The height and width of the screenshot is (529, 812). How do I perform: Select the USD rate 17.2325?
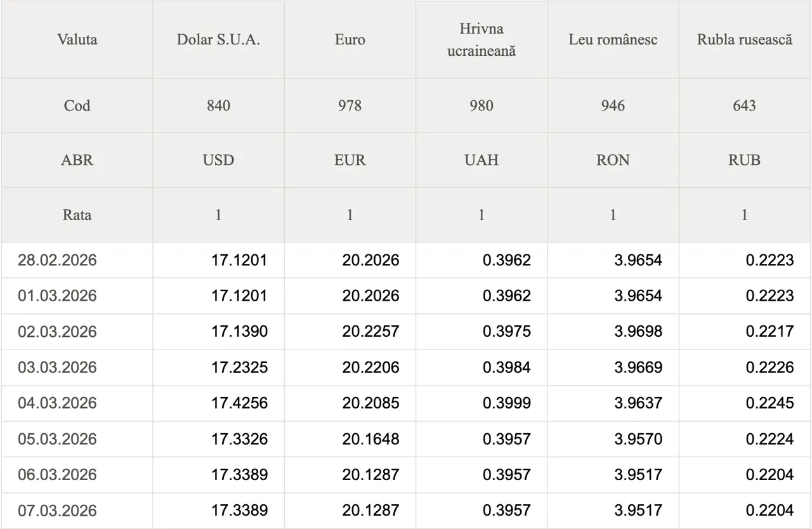[x=239, y=367]
